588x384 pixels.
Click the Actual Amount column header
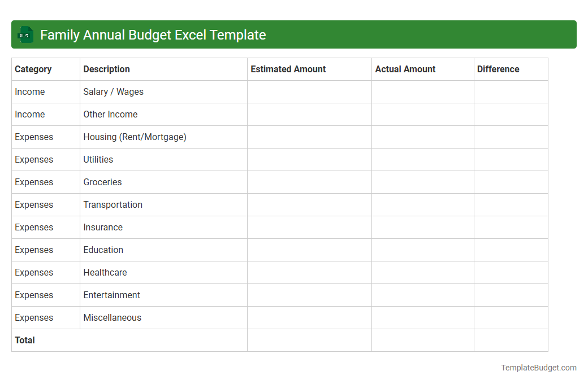click(405, 69)
